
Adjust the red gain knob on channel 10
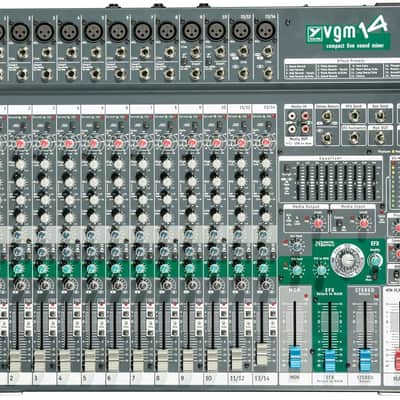point(216,143)
